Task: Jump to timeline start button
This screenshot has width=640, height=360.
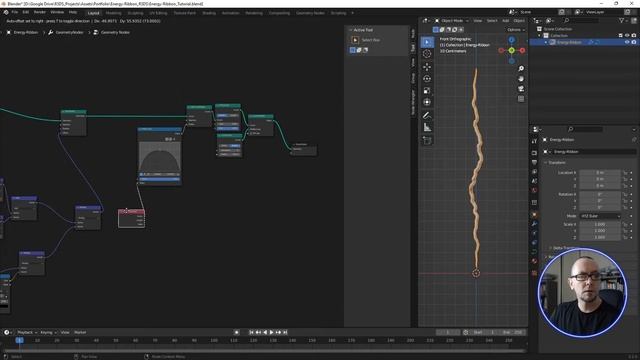Action: [x=251, y=332]
